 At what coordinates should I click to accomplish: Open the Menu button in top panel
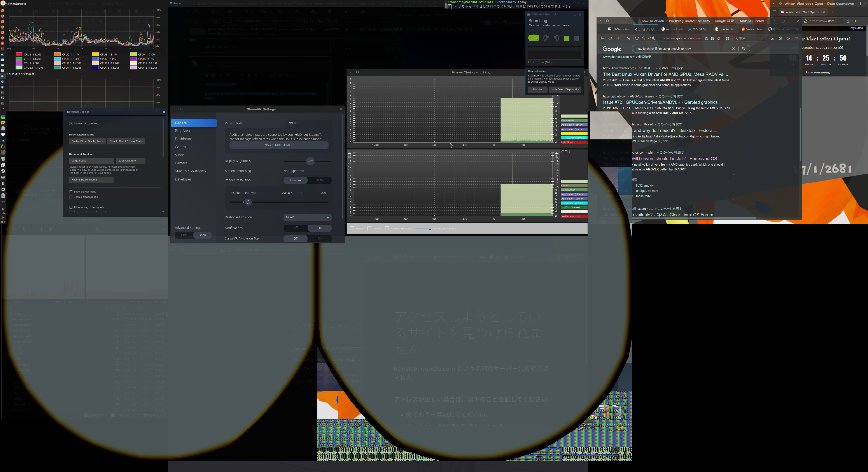point(175,3)
